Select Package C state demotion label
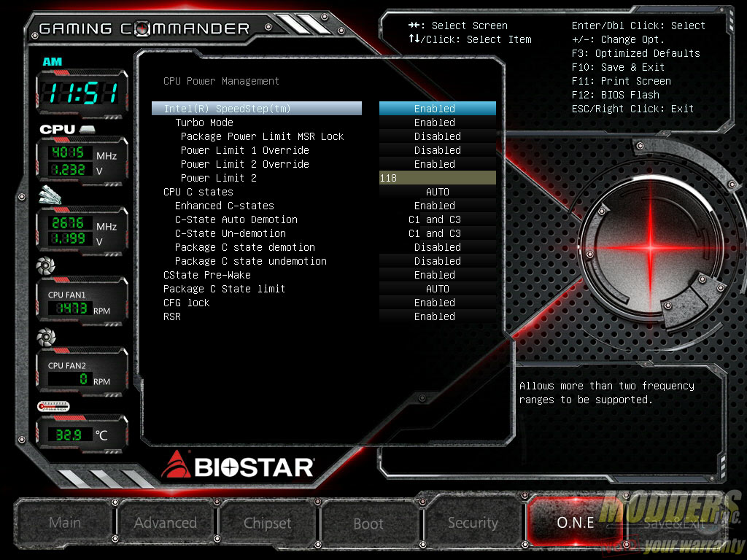The height and width of the screenshot is (560, 747). click(x=245, y=246)
